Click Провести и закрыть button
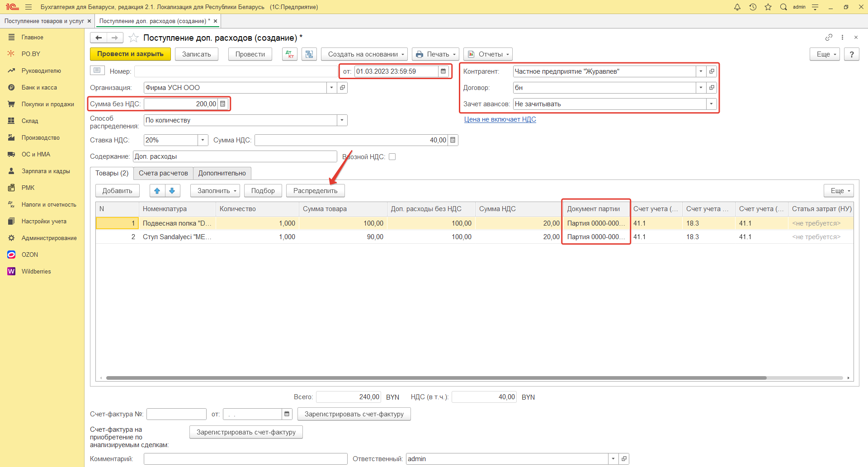Image resolution: width=868 pixels, height=467 pixels. click(x=130, y=54)
